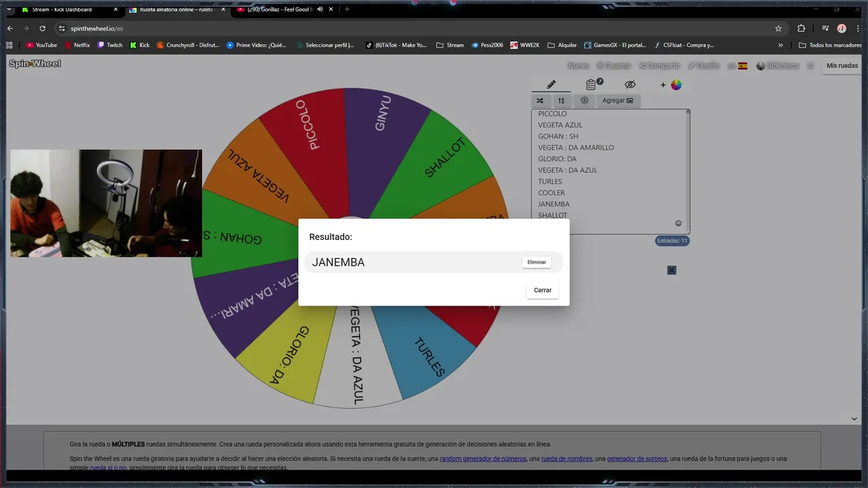This screenshot has width=868, height=488.
Task: Go back with the browser back arrow
Action: click(9, 28)
